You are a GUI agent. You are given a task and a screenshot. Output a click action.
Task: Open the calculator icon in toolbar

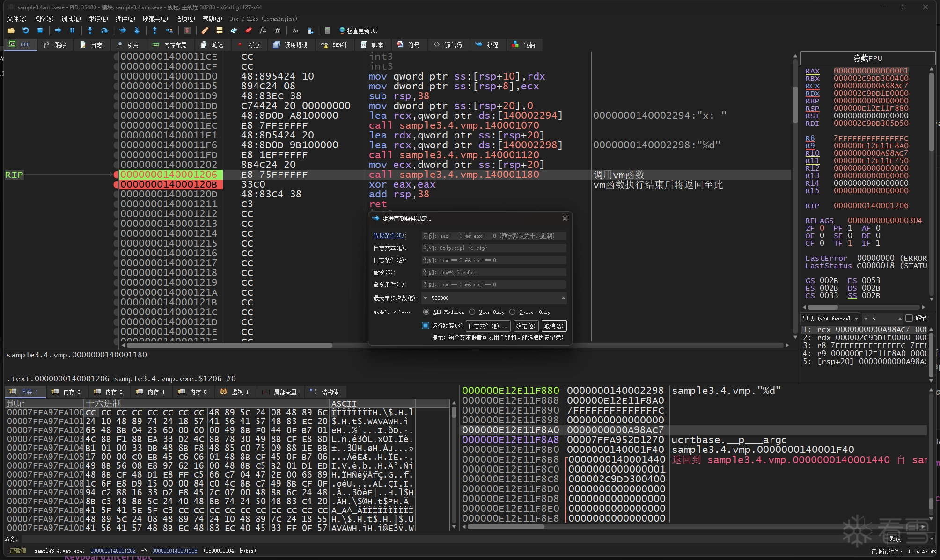coord(327,30)
